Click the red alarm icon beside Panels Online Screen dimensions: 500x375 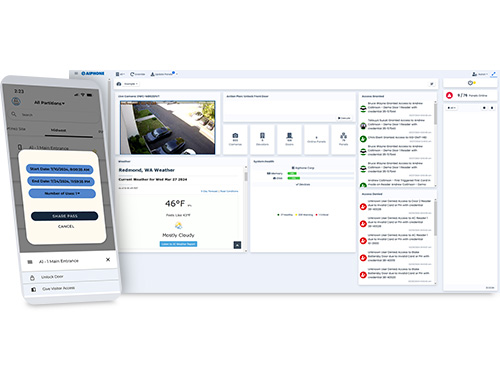449,96
